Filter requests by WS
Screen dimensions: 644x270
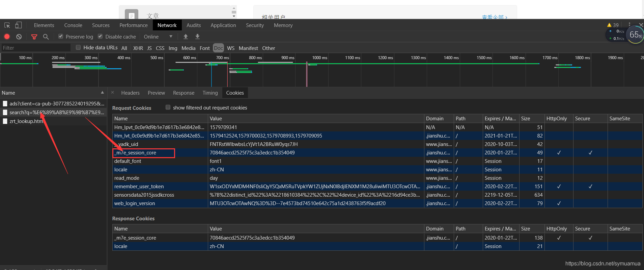(x=231, y=48)
